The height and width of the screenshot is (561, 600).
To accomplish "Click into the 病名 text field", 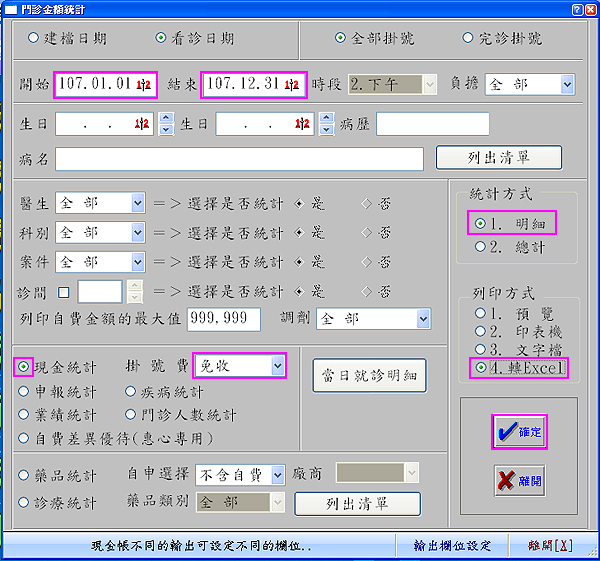I will tap(239, 159).
